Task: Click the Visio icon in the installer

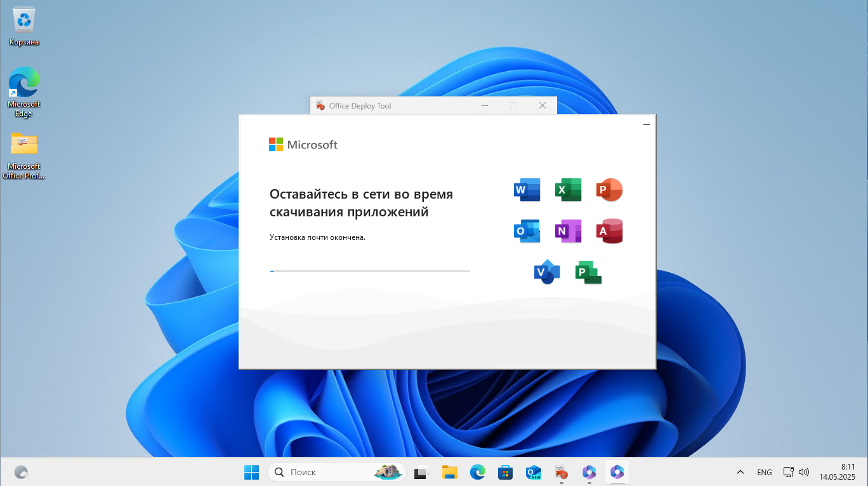Action: [x=547, y=272]
